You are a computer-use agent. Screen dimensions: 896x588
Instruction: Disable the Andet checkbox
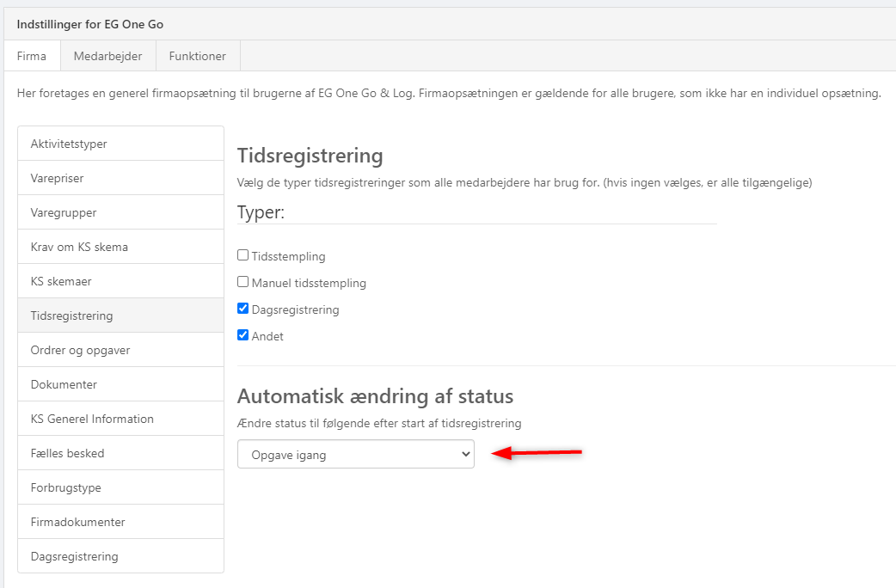(243, 335)
